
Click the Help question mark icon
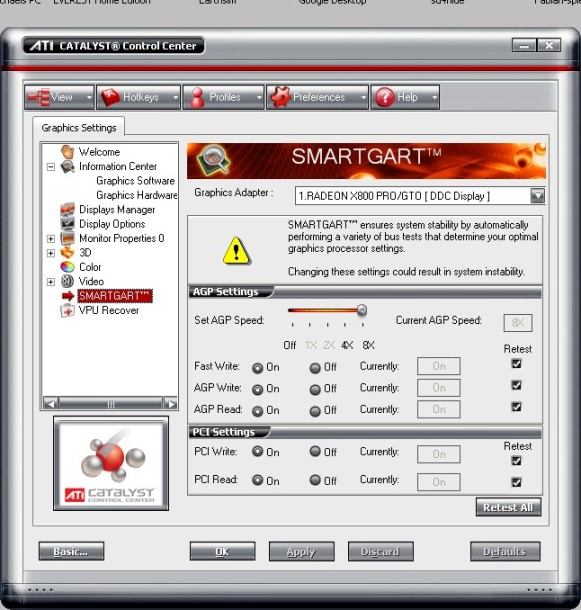coord(385,97)
